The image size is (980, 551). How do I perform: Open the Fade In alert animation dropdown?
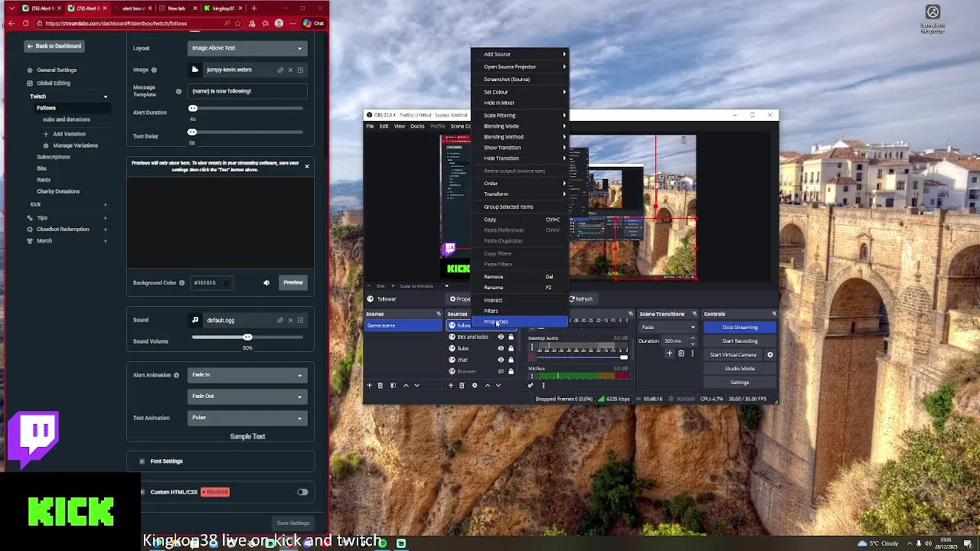click(247, 375)
